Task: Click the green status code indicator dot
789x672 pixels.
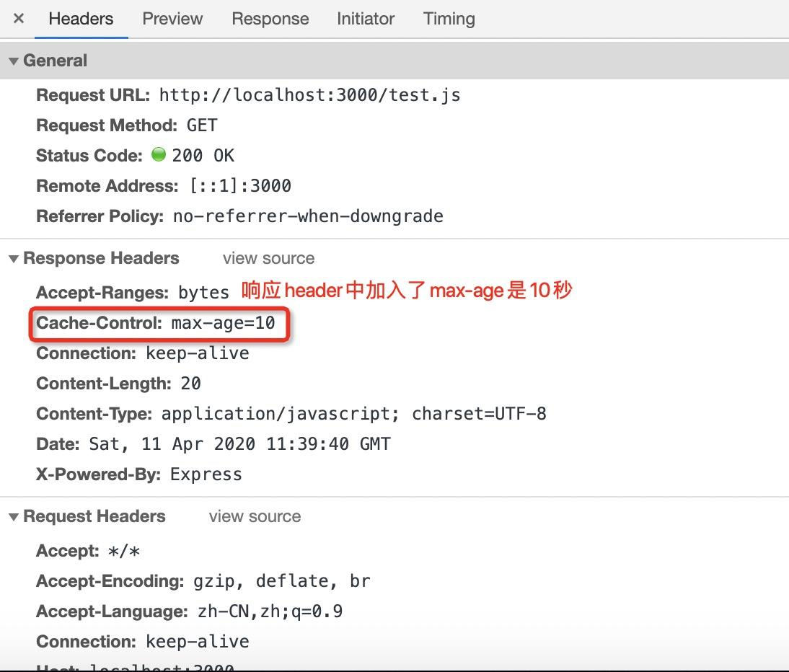Action: point(159,154)
